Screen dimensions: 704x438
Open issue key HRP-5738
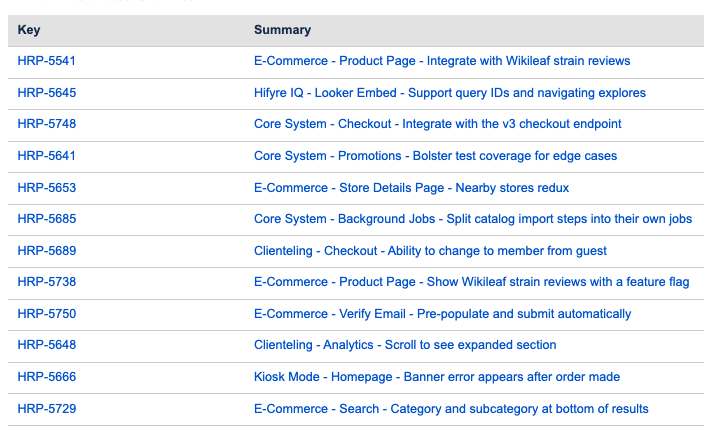click(47, 282)
